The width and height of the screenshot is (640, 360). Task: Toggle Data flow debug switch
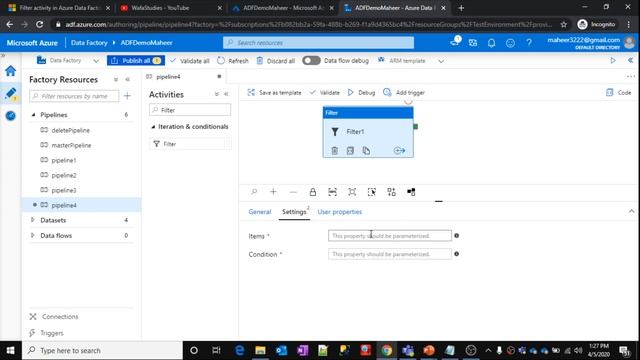pyautogui.click(x=311, y=60)
